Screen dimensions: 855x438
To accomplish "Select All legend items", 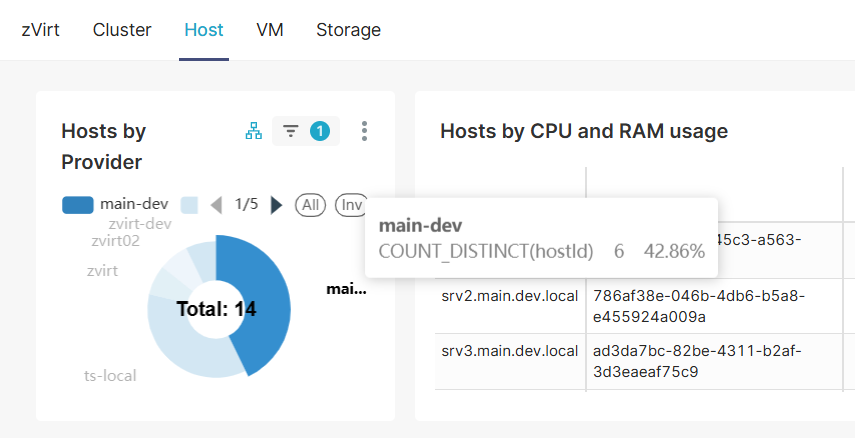I will [310, 205].
